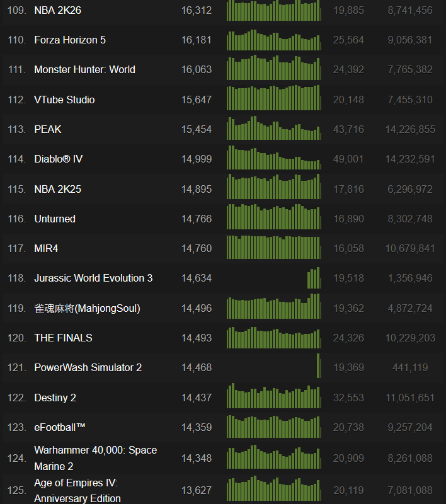Select current players value 13,627

coord(197,490)
